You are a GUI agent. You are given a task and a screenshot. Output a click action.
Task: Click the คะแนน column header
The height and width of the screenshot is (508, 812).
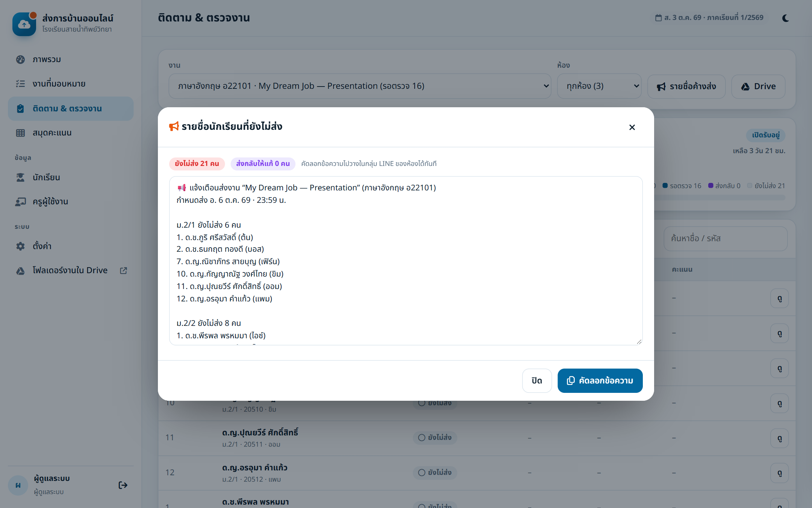click(682, 269)
